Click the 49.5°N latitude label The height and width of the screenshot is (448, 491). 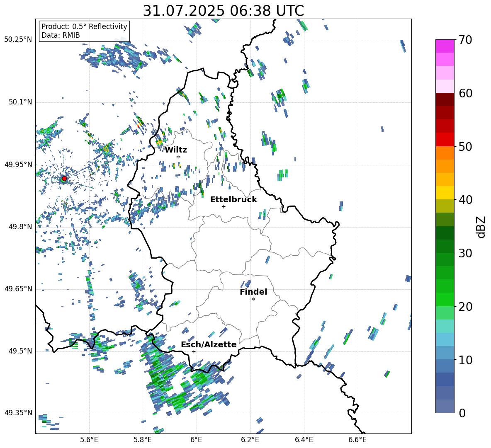tap(20, 351)
